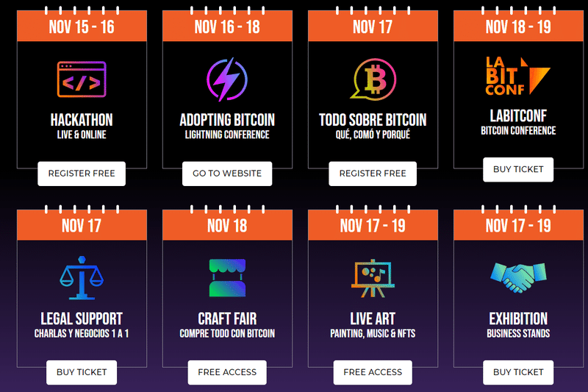Register free for Todo Sobre Bitcoin
This screenshot has height=392, width=588.
373,174
